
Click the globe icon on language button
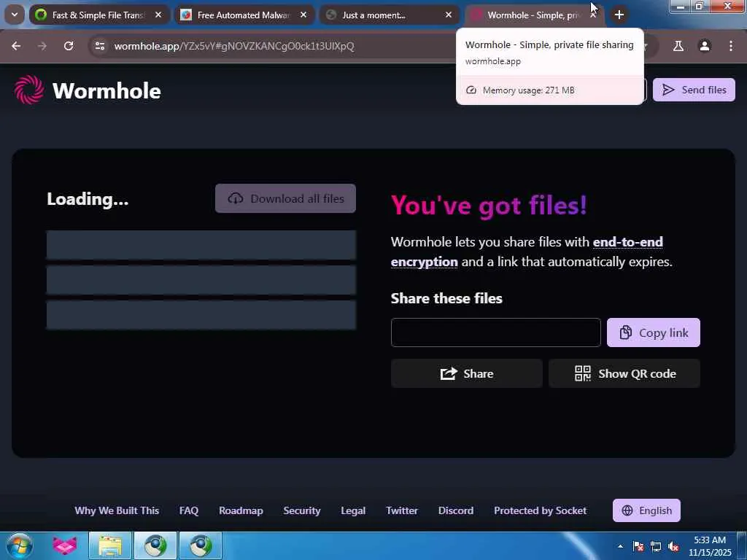[x=627, y=510]
